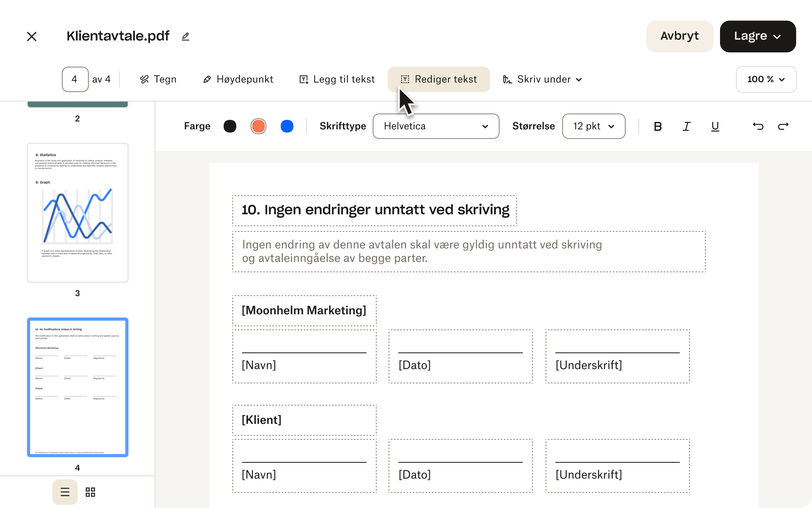Switch to grid view in sidebar
The height and width of the screenshot is (508, 812).
click(91, 492)
